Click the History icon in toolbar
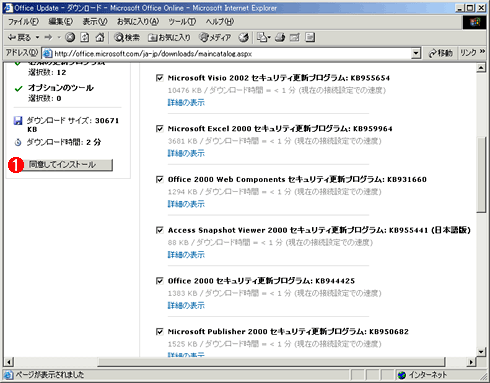Viewport: 490px width, 383px height. 244,38
